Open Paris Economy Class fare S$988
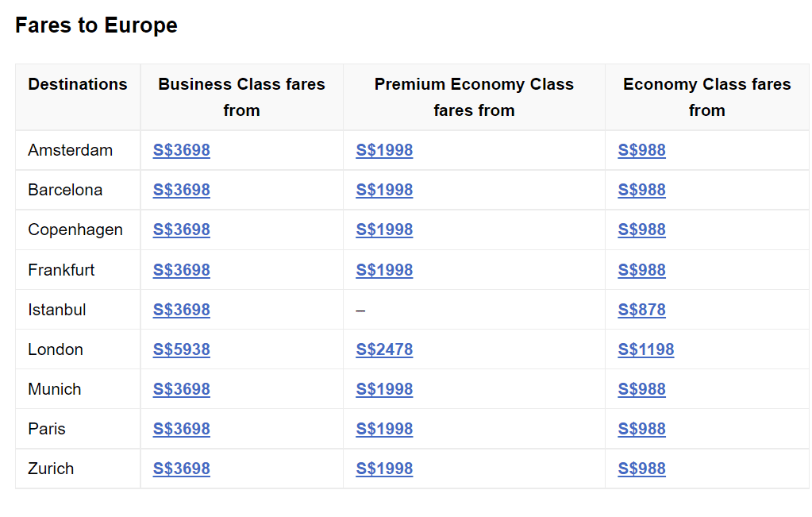The image size is (812, 517). point(641,429)
